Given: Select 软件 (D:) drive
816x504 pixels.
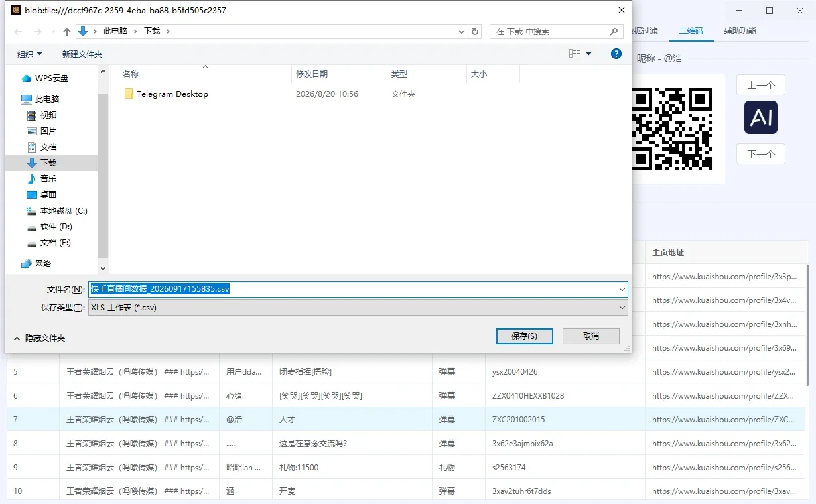Looking at the screenshot, I should pos(56,227).
